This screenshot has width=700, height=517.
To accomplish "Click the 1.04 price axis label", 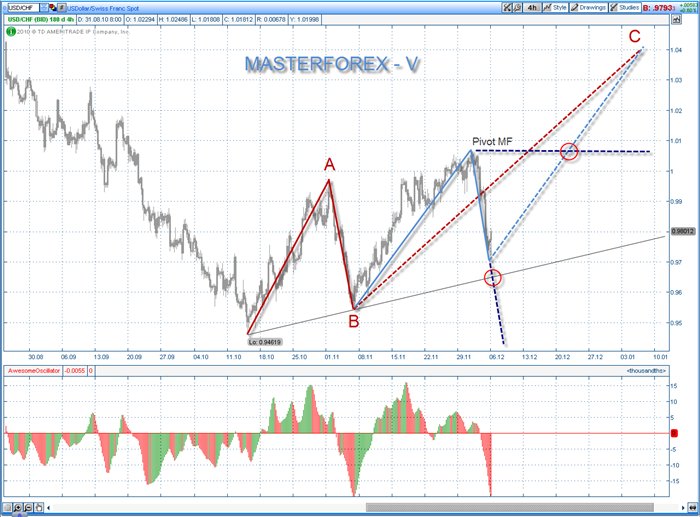I will pyautogui.click(x=676, y=50).
